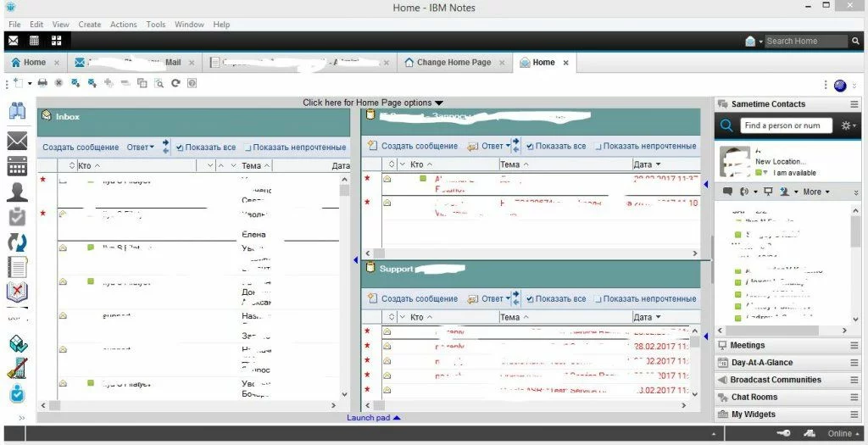Expand the 'Ответ' dropdown in the Inbox panel
The height and width of the screenshot is (445, 868).
tap(141, 147)
